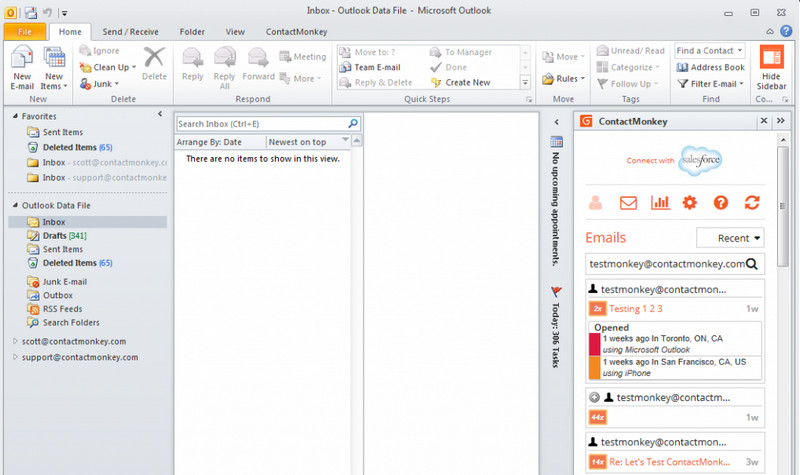Open the More respond options
The width and height of the screenshot is (800, 475).
point(301,79)
